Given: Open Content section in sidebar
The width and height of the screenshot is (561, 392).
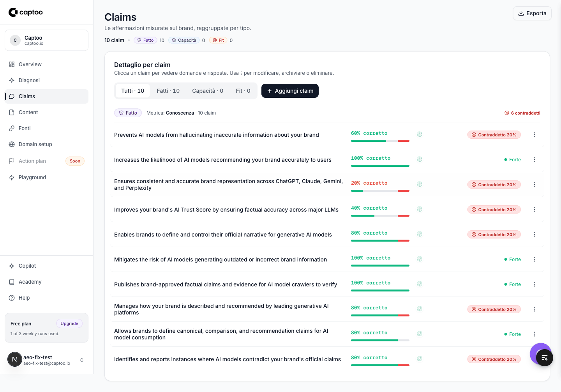Looking at the screenshot, I should click(46, 112).
